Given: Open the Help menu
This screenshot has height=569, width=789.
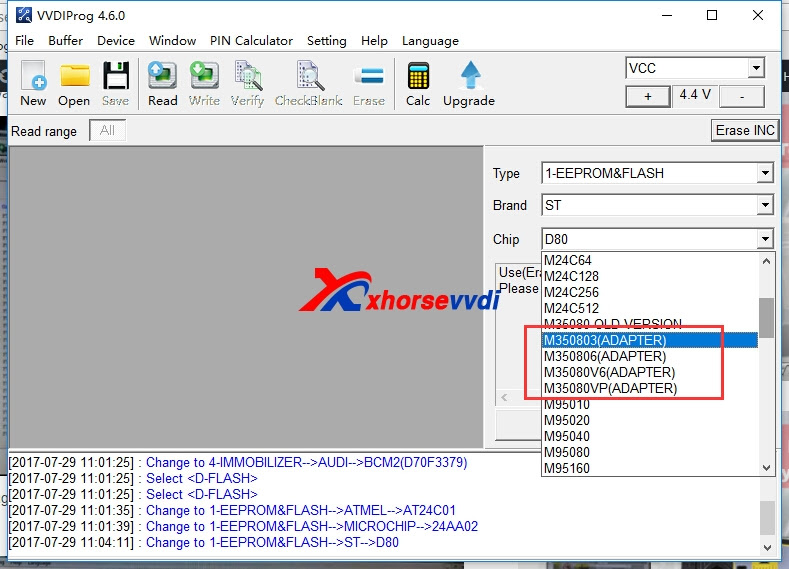Looking at the screenshot, I should (374, 41).
